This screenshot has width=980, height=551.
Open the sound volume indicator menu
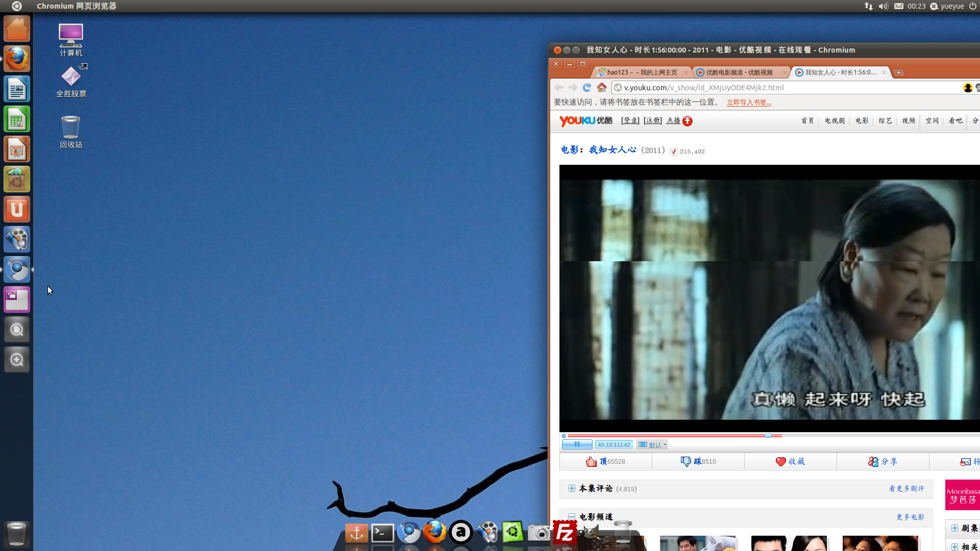coord(883,6)
